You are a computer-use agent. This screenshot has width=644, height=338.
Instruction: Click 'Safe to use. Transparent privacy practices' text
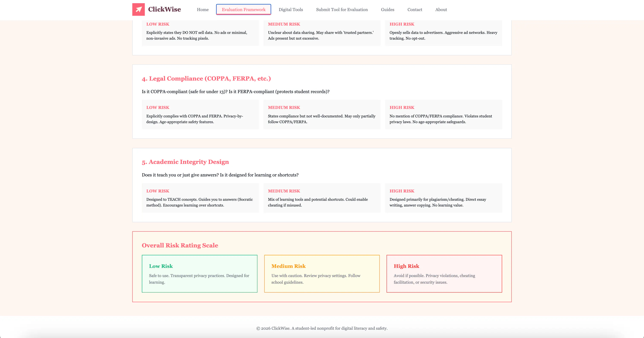pos(199,279)
